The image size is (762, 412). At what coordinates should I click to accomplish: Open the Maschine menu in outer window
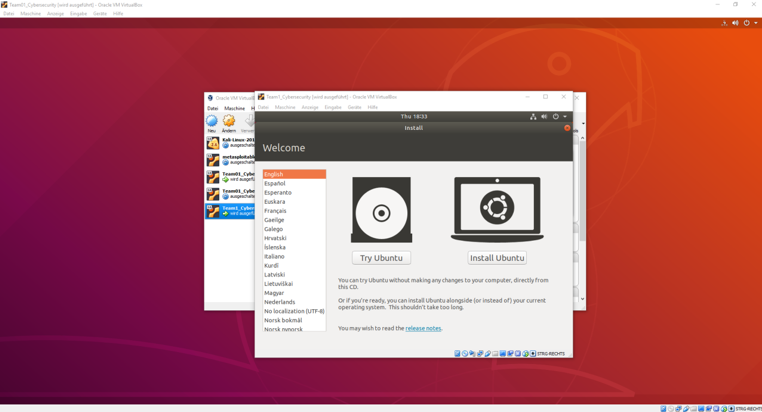[x=31, y=14]
